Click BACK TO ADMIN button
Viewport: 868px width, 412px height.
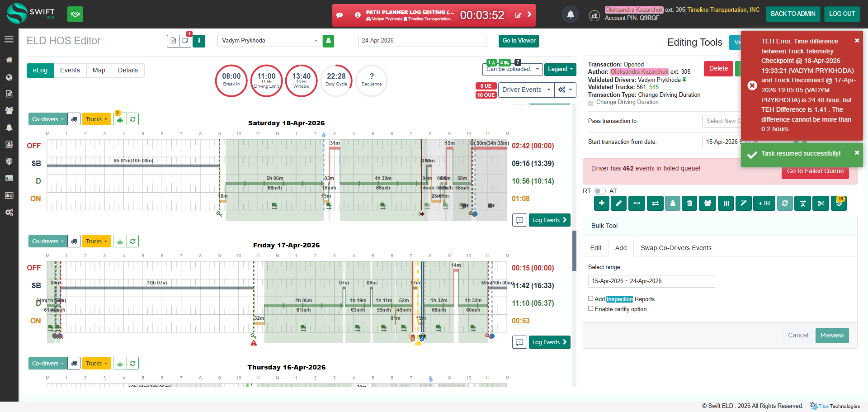(x=793, y=14)
